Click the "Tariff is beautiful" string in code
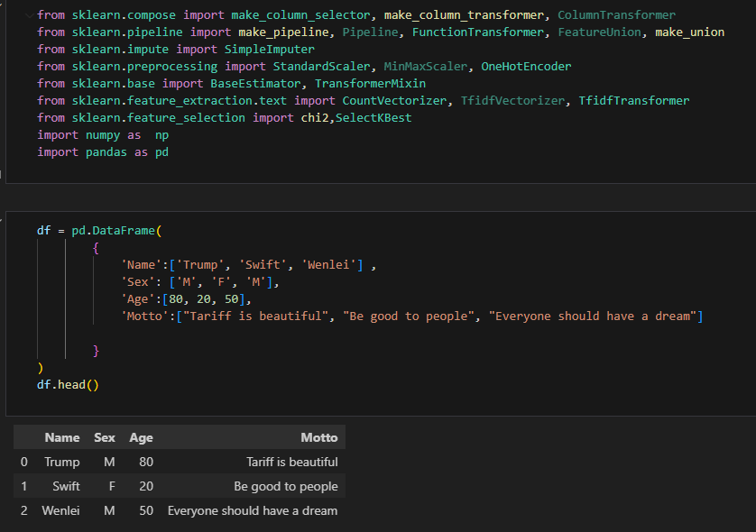Viewport: 756px width, 532px height. click(256, 316)
